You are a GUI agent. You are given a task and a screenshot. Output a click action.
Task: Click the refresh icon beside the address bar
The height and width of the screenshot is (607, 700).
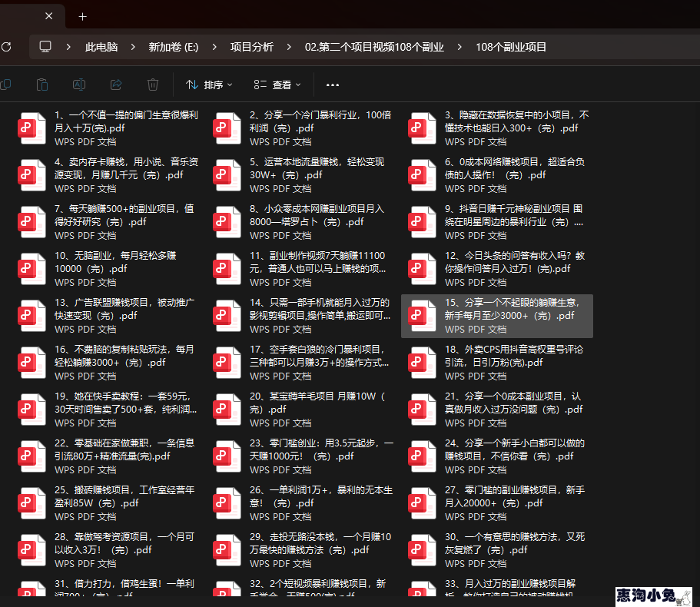tap(6, 47)
